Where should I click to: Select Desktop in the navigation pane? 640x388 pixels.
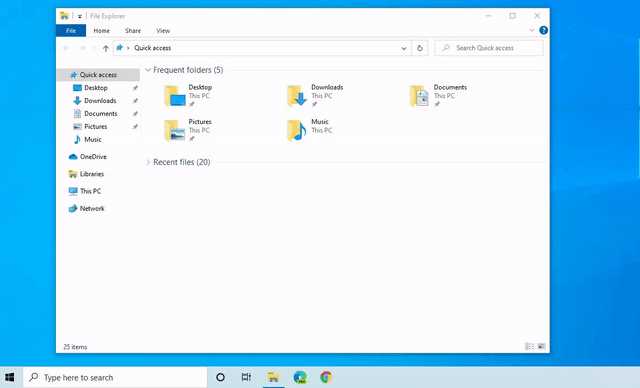(96, 88)
